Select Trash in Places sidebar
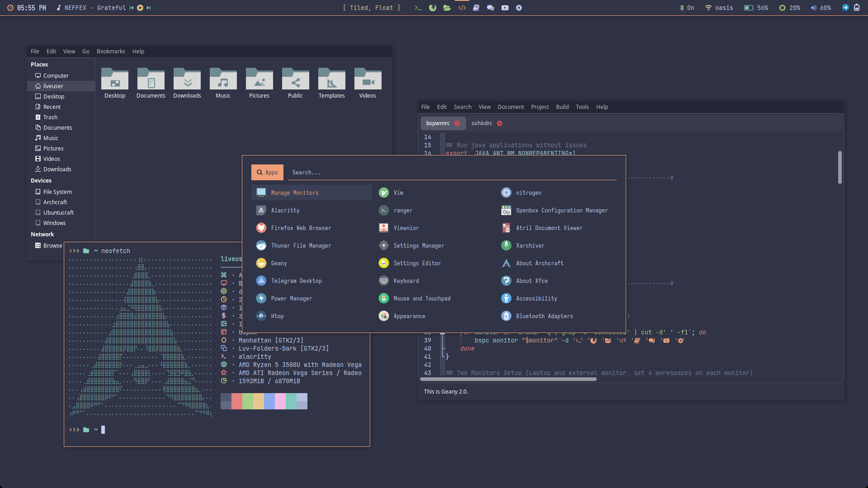This screenshot has width=868, height=488. click(x=50, y=117)
